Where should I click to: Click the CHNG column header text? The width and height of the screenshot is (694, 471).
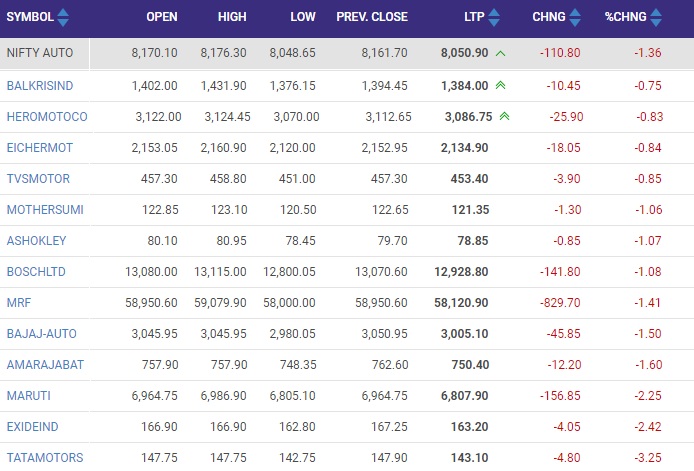tap(549, 17)
